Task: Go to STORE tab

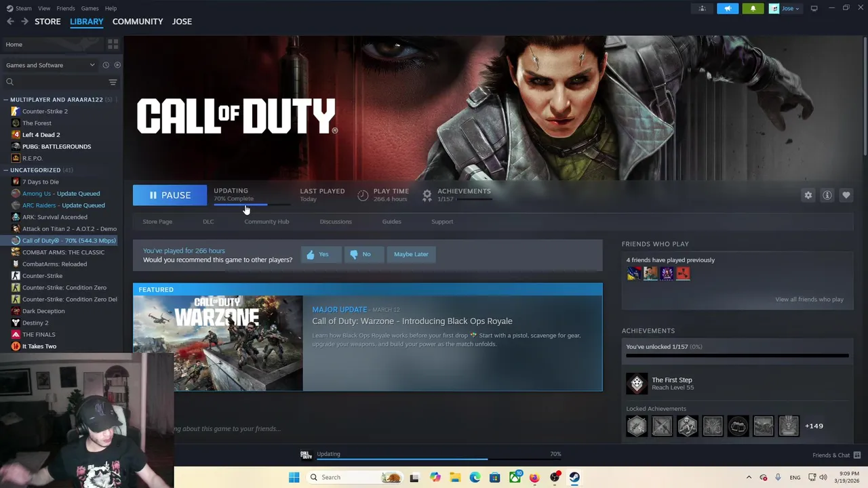Action: pyautogui.click(x=47, y=22)
